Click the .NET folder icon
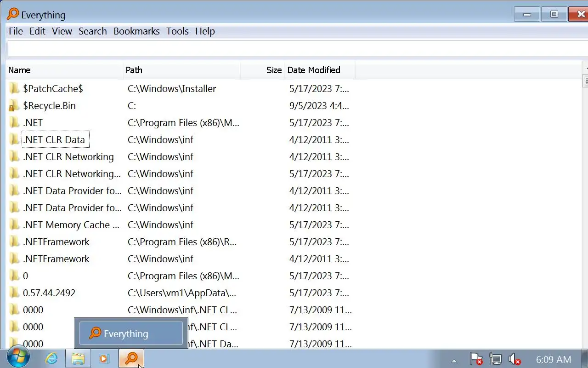Image resolution: width=588 pixels, height=368 pixels. tap(14, 122)
